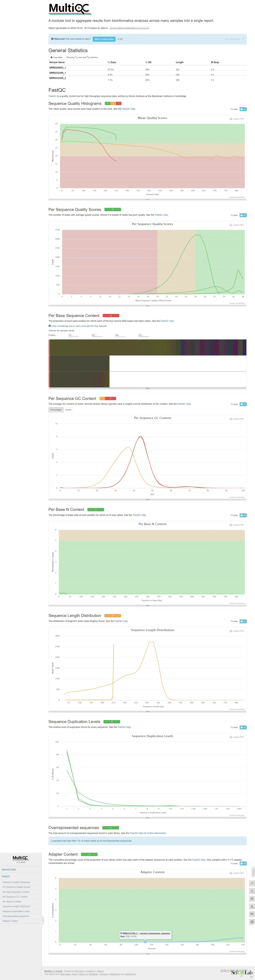Open the toolbox Save settings disk icon
Screen dimensions: 255x980
coord(252,914)
